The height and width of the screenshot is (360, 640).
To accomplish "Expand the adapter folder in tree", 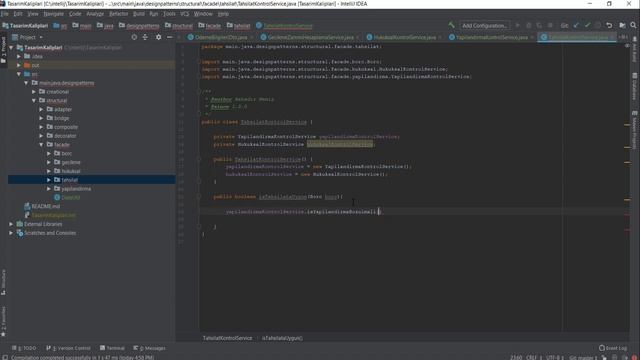I will tap(41, 109).
